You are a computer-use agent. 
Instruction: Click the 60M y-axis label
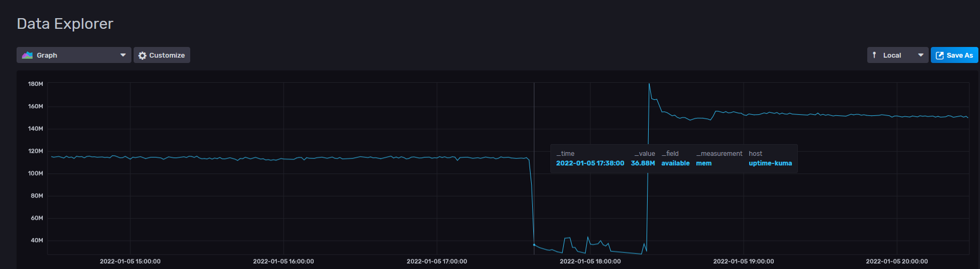click(x=37, y=218)
